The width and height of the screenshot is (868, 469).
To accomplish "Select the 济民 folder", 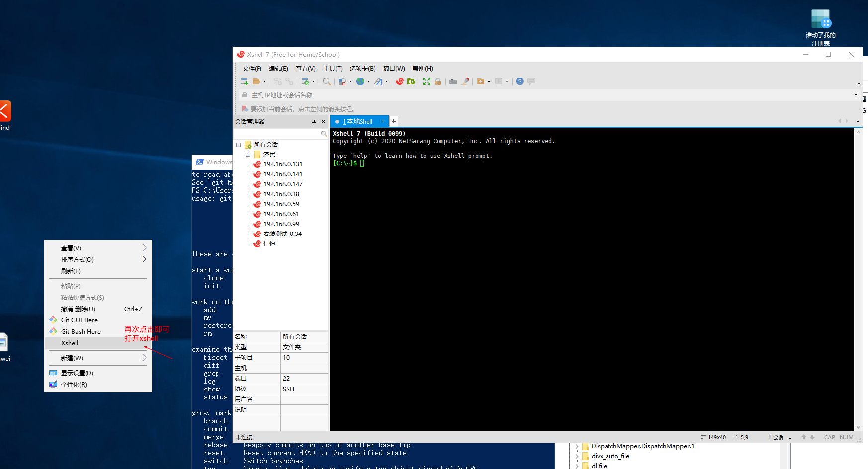I will [269, 155].
